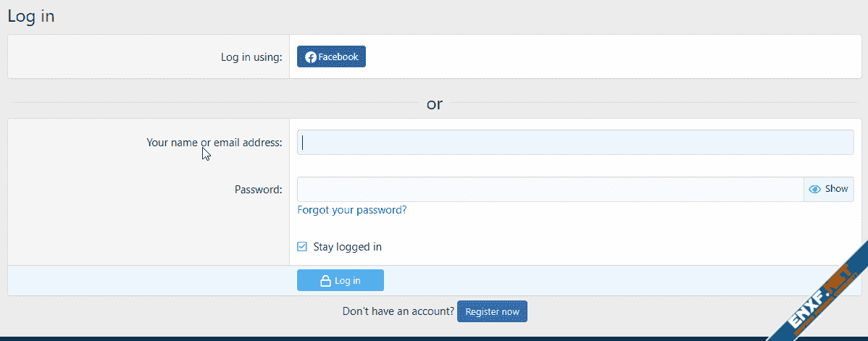Toggle the Show password text
This screenshot has width=868, height=341.
coord(836,188)
